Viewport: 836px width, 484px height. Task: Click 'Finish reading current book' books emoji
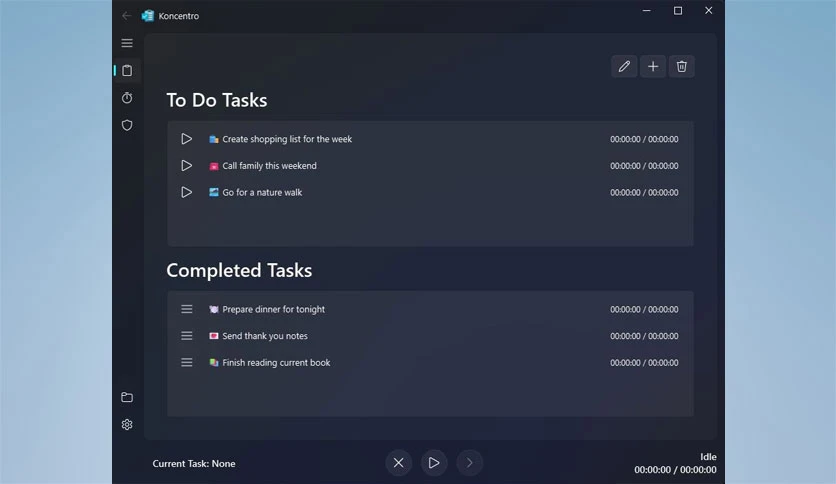coord(214,362)
